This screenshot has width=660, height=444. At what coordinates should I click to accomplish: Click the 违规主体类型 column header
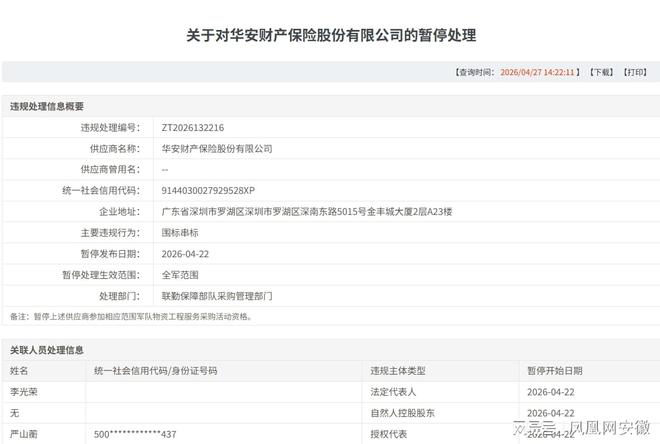pyautogui.click(x=398, y=371)
